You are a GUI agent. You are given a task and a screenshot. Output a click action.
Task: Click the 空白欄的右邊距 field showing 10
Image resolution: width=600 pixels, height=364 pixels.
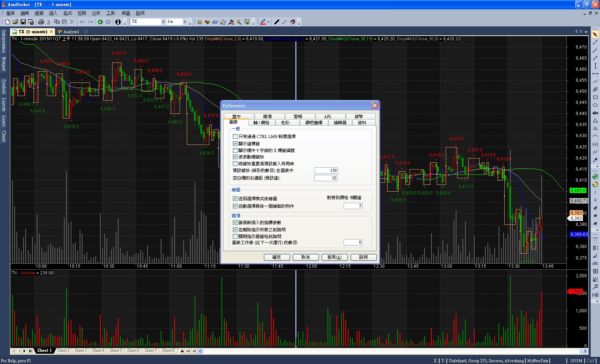click(x=326, y=178)
